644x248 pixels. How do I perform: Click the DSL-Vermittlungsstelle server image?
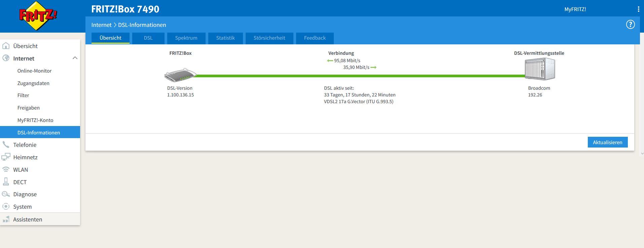pos(540,69)
